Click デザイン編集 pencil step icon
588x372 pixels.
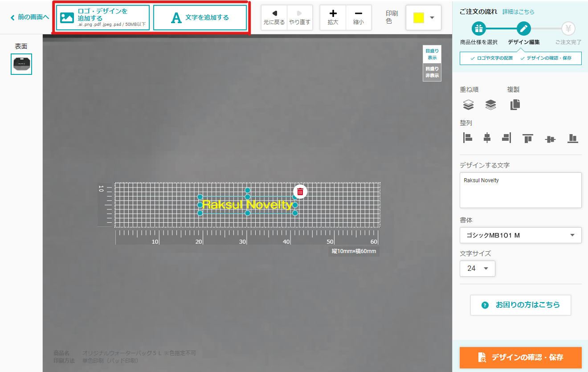(523, 29)
